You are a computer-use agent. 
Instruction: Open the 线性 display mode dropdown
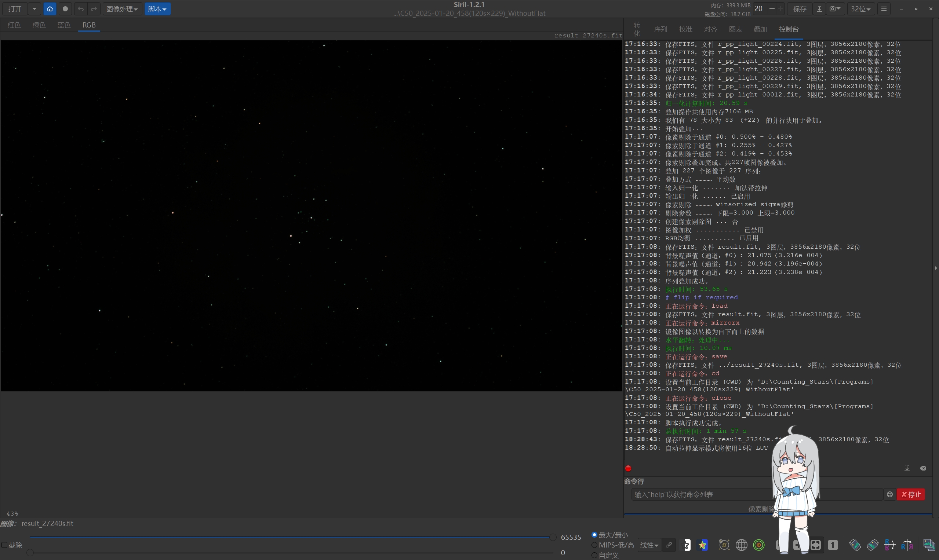pos(649,545)
